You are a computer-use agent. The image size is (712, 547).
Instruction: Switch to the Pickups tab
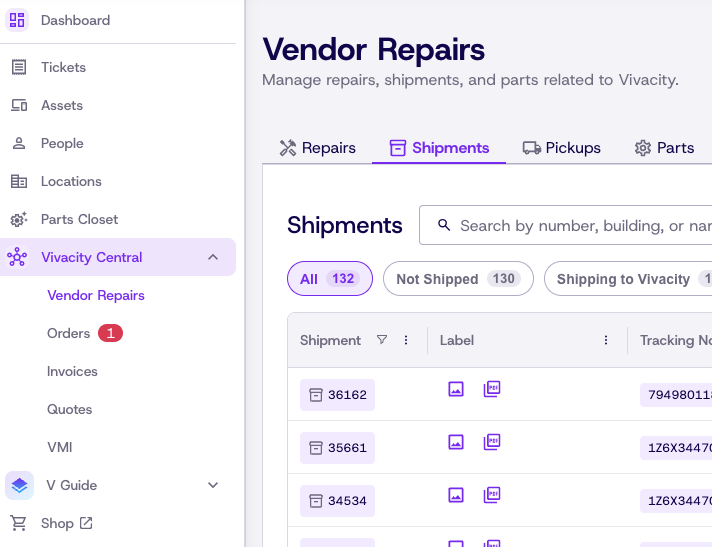(x=562, y=148)
